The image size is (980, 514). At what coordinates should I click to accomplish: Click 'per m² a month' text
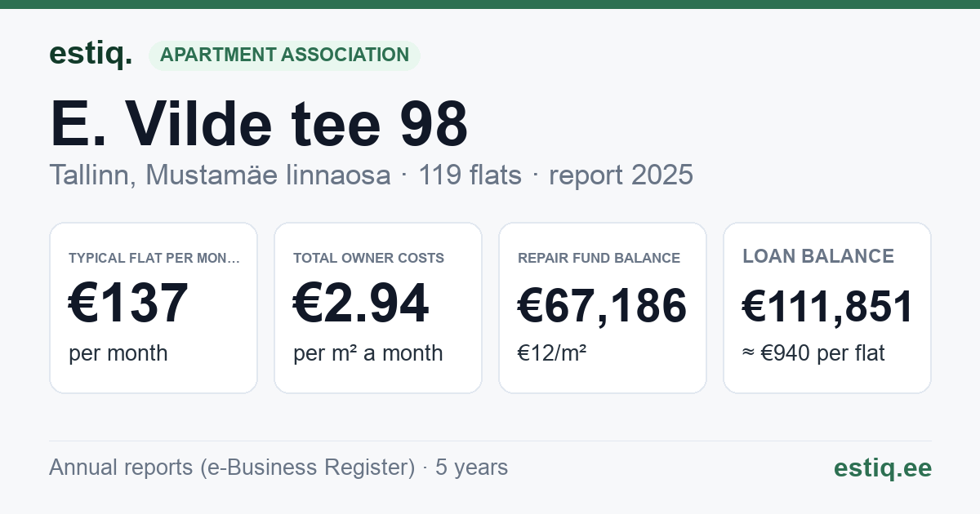(x=367, y=353)
